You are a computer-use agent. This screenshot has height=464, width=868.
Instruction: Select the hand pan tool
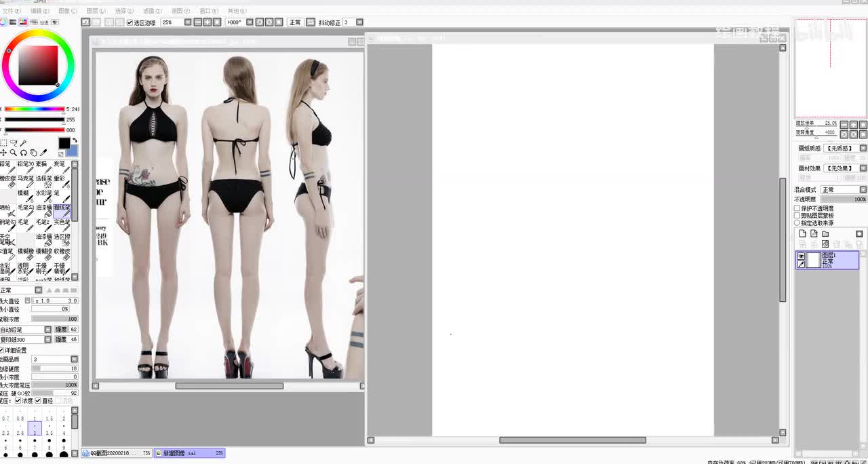pyautogui.click(x=33, y=153)
